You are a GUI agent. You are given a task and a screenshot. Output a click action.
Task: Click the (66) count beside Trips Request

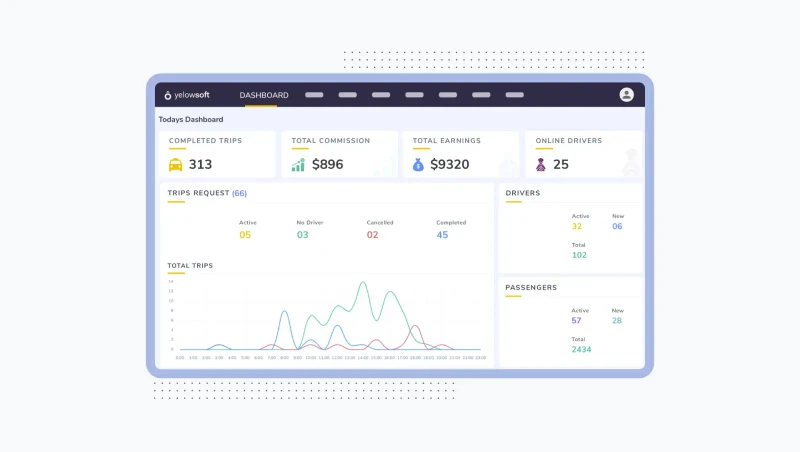click(239, 193)
